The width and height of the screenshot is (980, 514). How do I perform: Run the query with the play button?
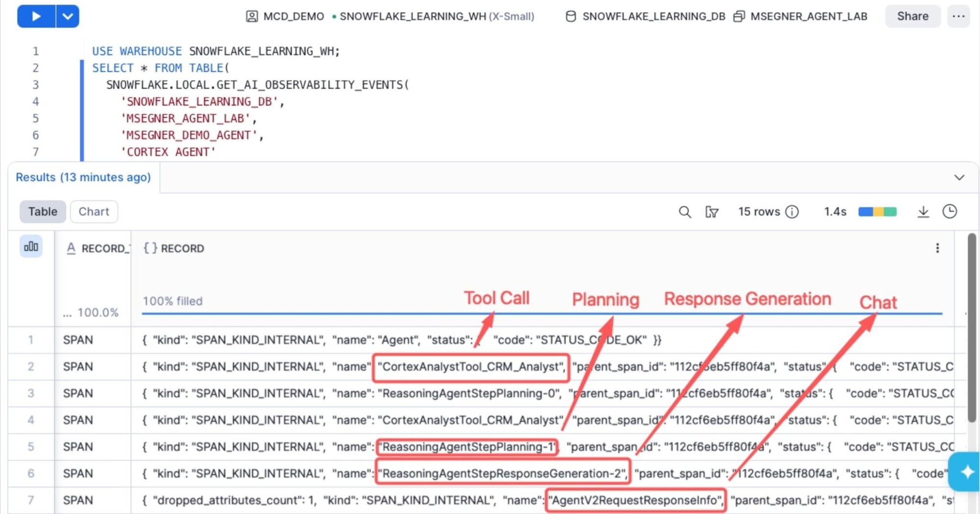pos(36,16)
